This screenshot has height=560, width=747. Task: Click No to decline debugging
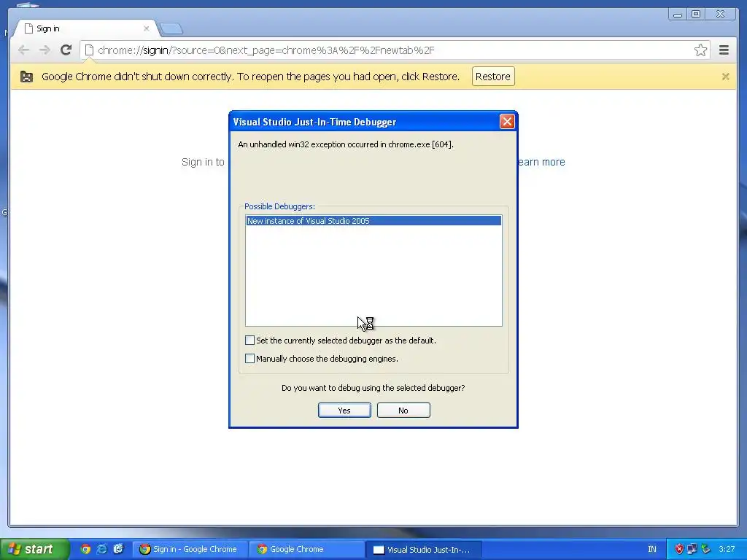[403, 410]
